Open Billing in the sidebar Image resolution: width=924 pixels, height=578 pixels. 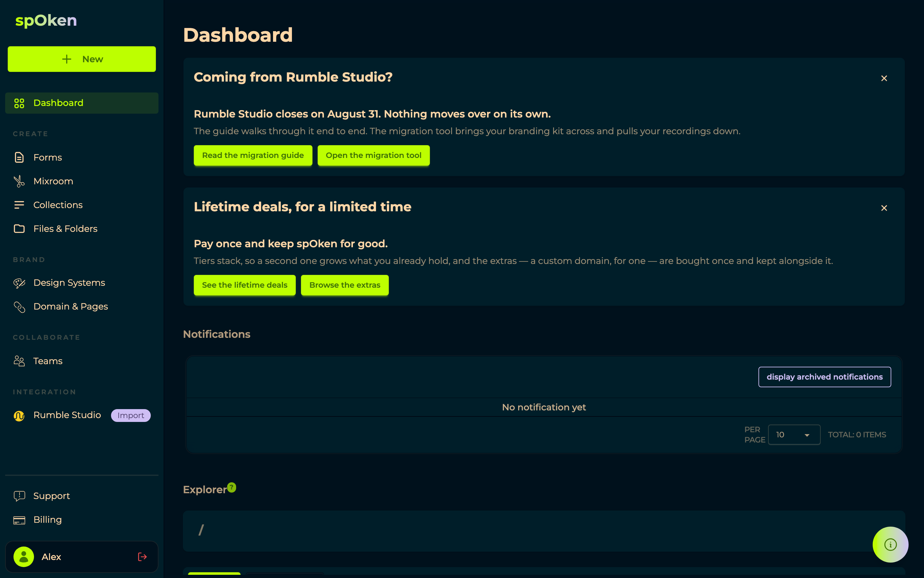82,520
